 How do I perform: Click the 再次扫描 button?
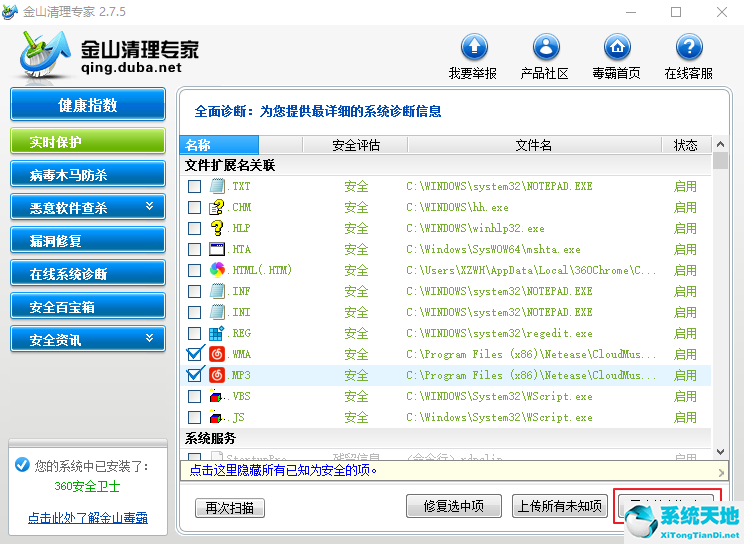[x=230, y=507]
